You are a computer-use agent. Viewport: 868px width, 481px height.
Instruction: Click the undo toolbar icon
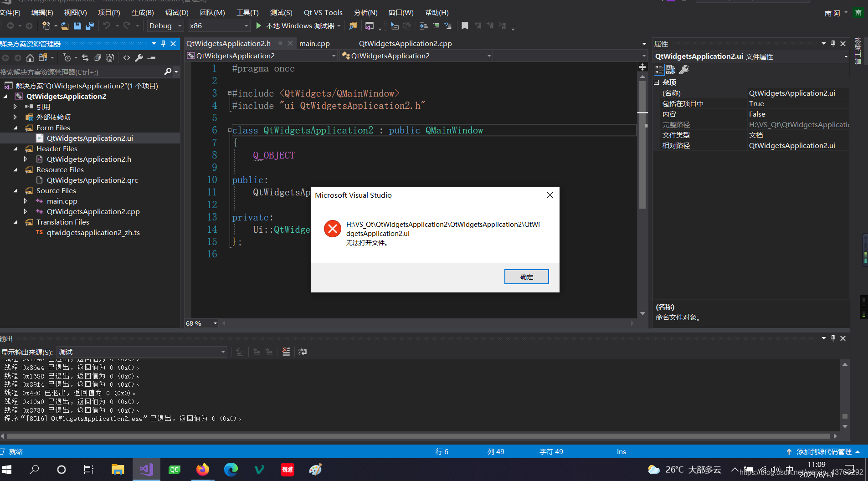pos(107,26)
